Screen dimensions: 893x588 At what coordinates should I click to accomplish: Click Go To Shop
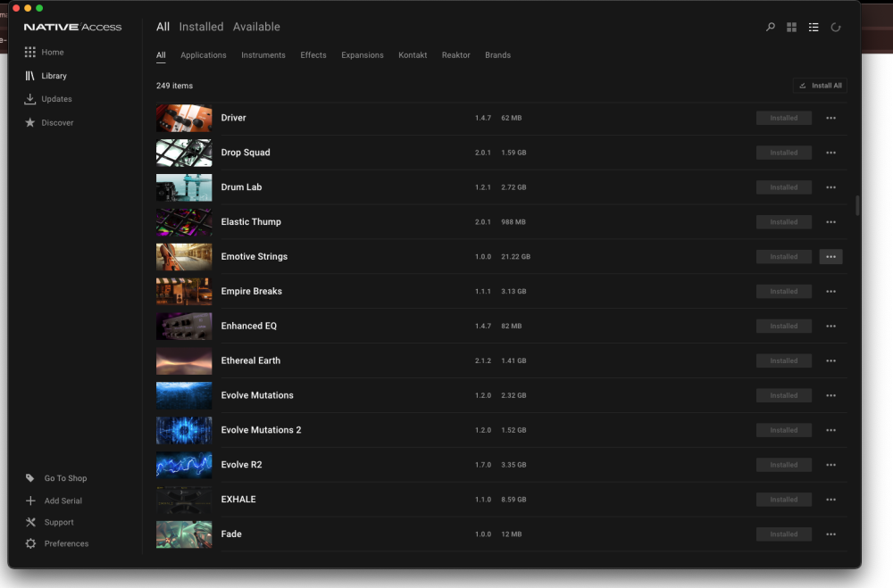[56, 478]
